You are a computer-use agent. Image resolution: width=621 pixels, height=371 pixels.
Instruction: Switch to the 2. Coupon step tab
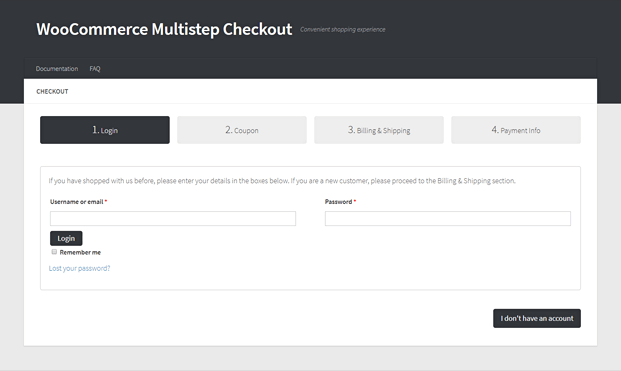(x=242, y=130)
